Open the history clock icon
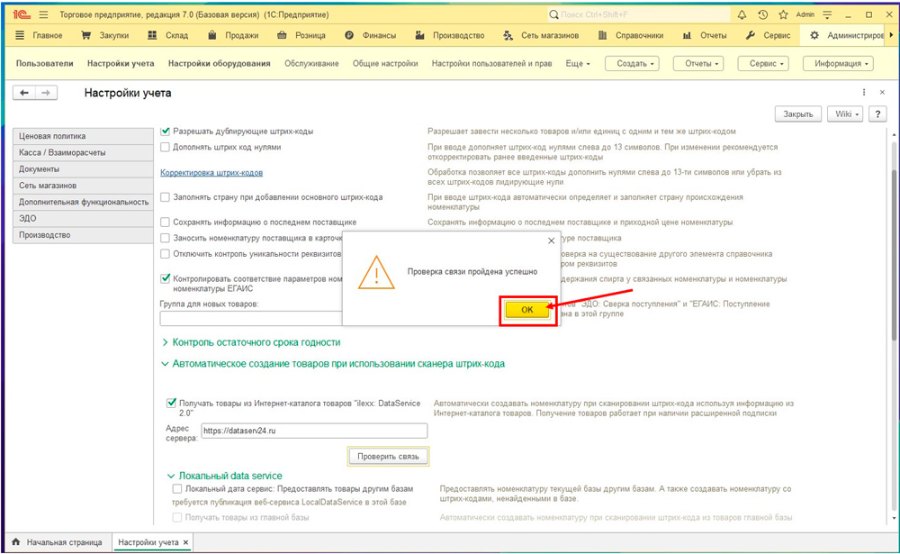 pos(763,14)
